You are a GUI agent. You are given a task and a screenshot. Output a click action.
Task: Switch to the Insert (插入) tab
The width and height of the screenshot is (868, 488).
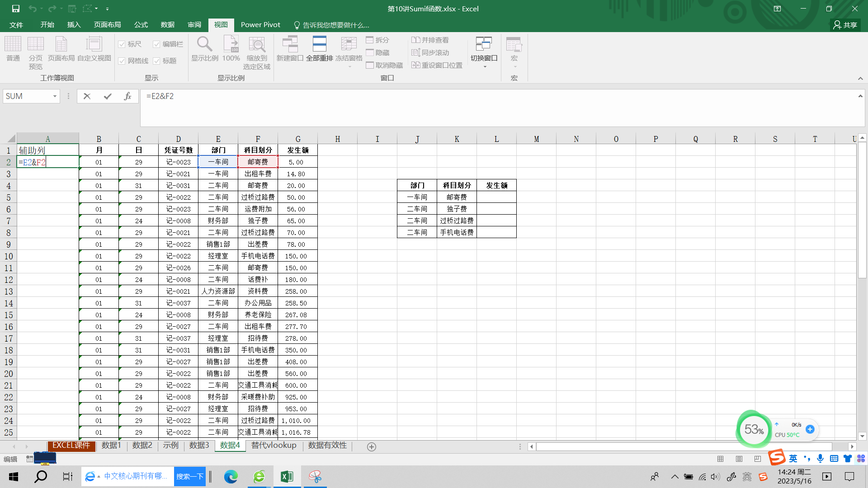click(x=74, y=25)
